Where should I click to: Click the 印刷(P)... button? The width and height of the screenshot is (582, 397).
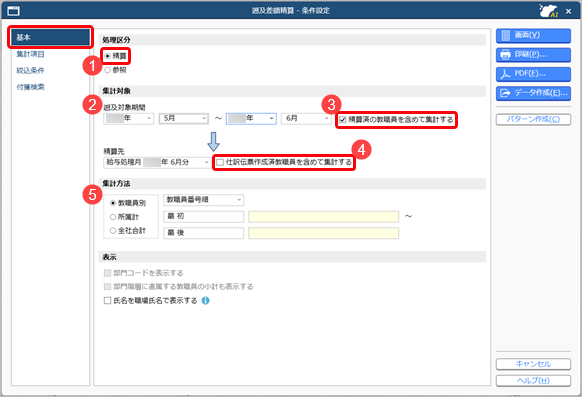[x=533, y=55]
